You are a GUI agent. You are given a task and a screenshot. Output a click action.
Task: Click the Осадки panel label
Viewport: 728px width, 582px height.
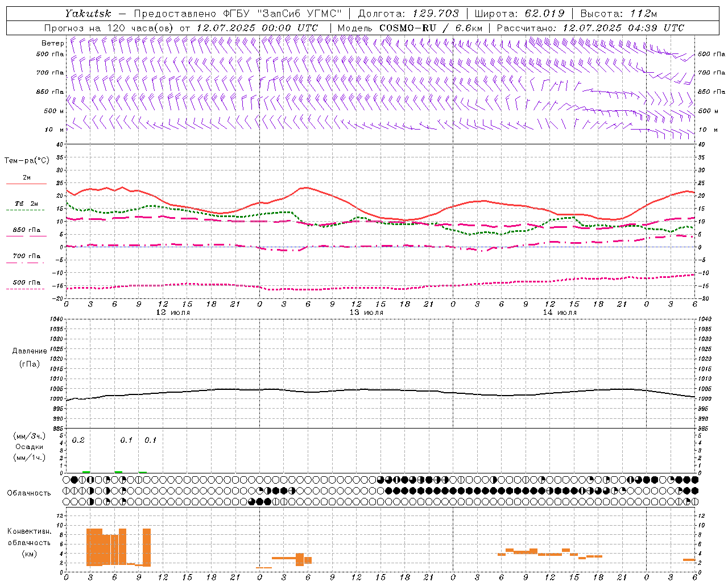(30, 447)
